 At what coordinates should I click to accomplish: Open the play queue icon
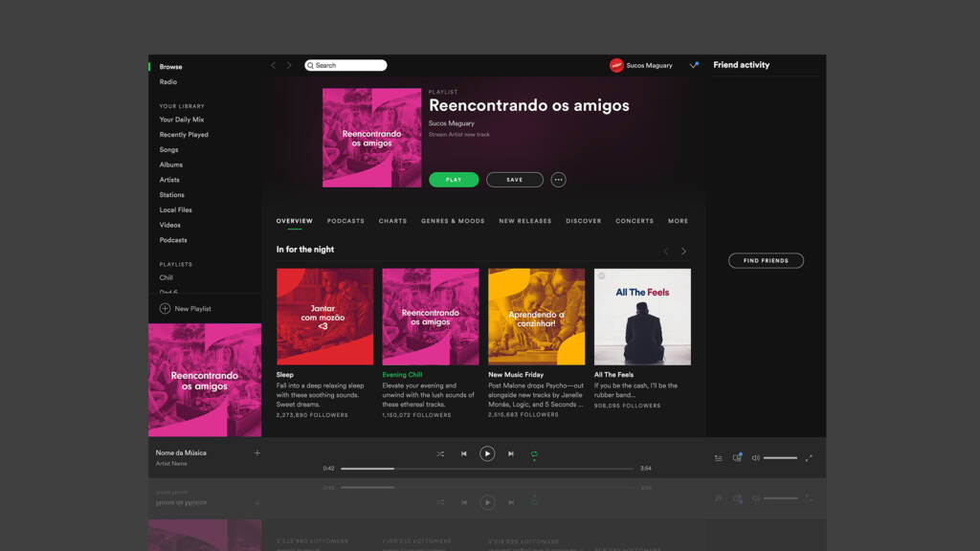(719, 458)
